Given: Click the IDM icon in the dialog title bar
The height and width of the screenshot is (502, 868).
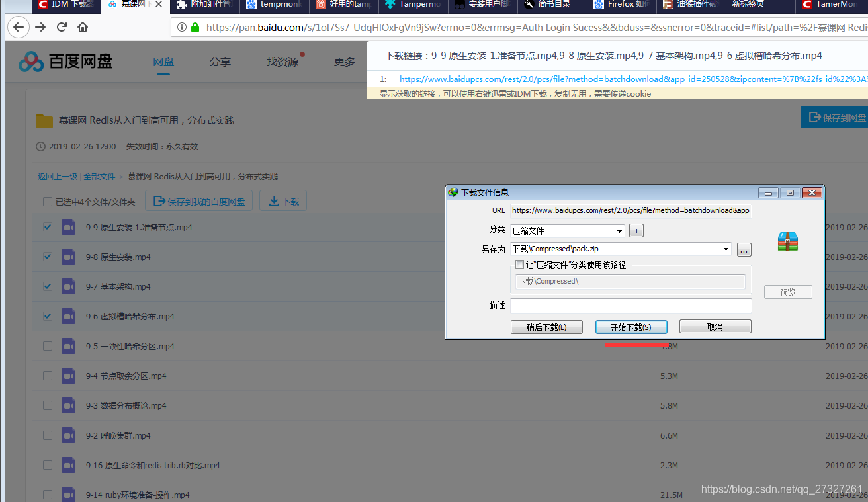Looking at the screenshot, I should [x=453, y=192].
